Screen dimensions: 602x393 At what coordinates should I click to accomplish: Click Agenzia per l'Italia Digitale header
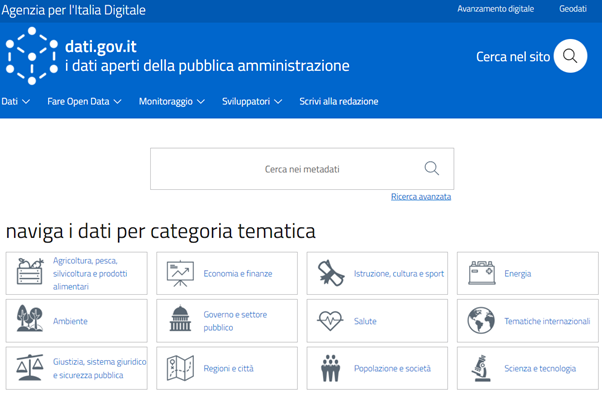[74, 10]
